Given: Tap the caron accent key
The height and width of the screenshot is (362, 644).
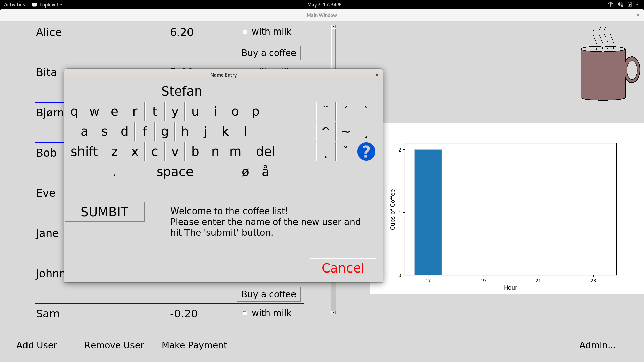Looking at the screenshot, I should pos(346,152).
